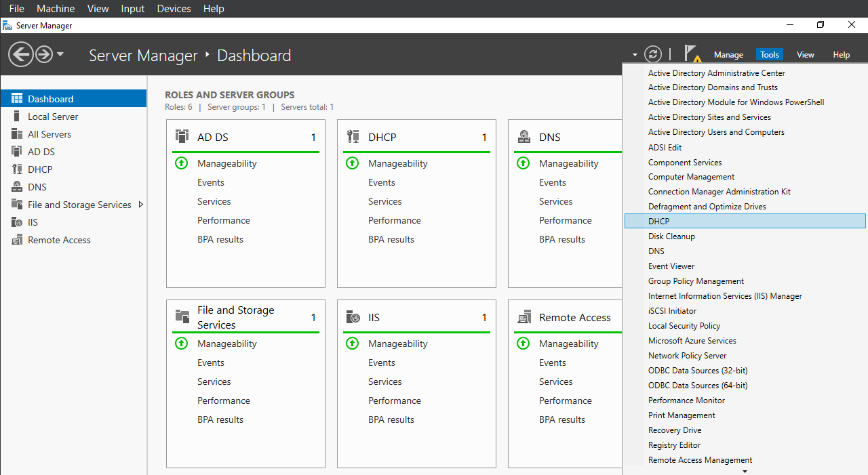The image size is (868, 475).
Task: Open Active Directory Users and Computers
Action: 716,132
